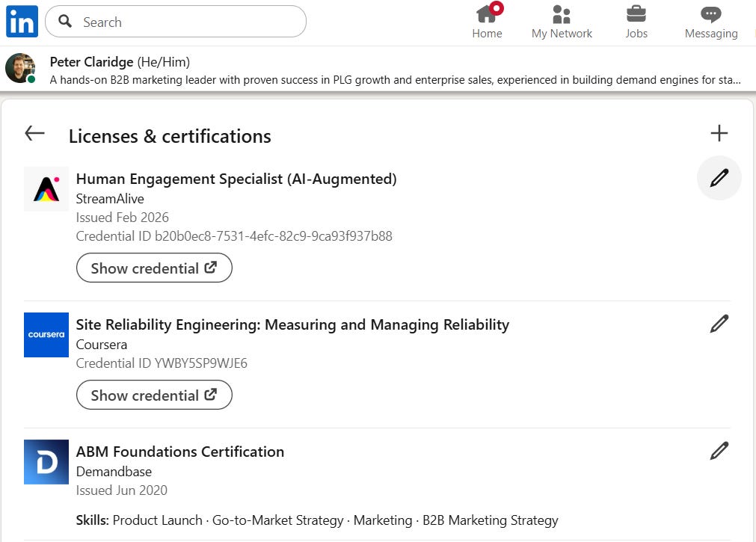Click the LinkedIn logo icon
The width and height of the screenshot is (756, 542).
[x=22, y=22]
